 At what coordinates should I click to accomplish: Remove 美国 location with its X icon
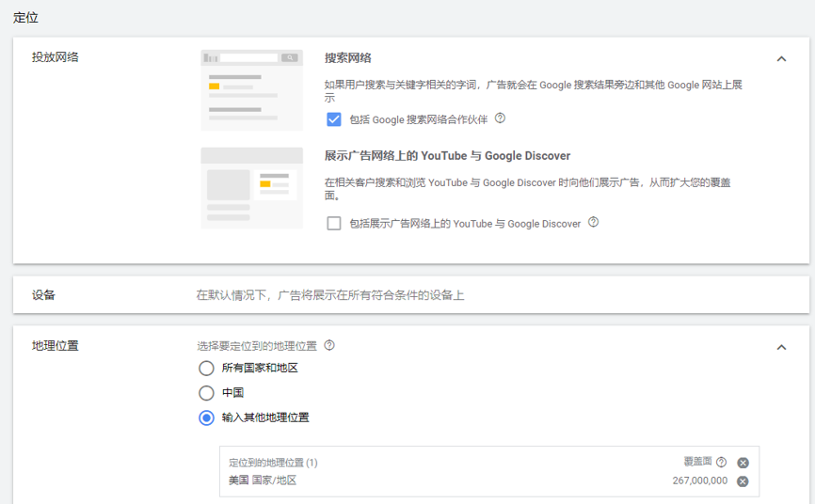[743, 481]
